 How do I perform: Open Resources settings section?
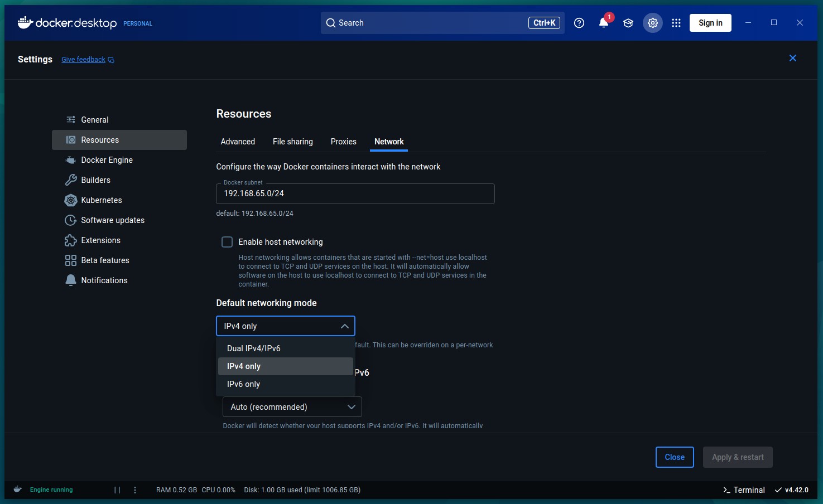[x=119, y=140]
